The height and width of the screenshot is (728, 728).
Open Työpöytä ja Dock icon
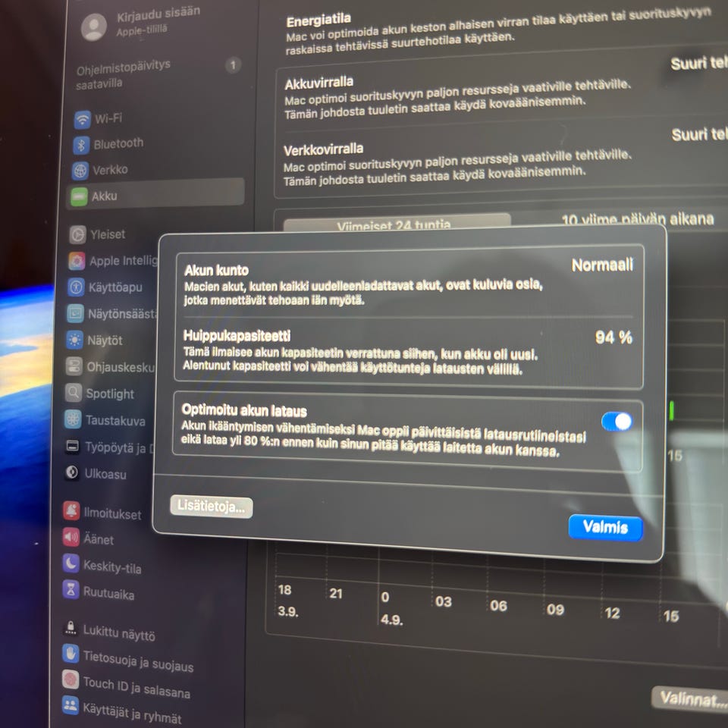(73, 446)
